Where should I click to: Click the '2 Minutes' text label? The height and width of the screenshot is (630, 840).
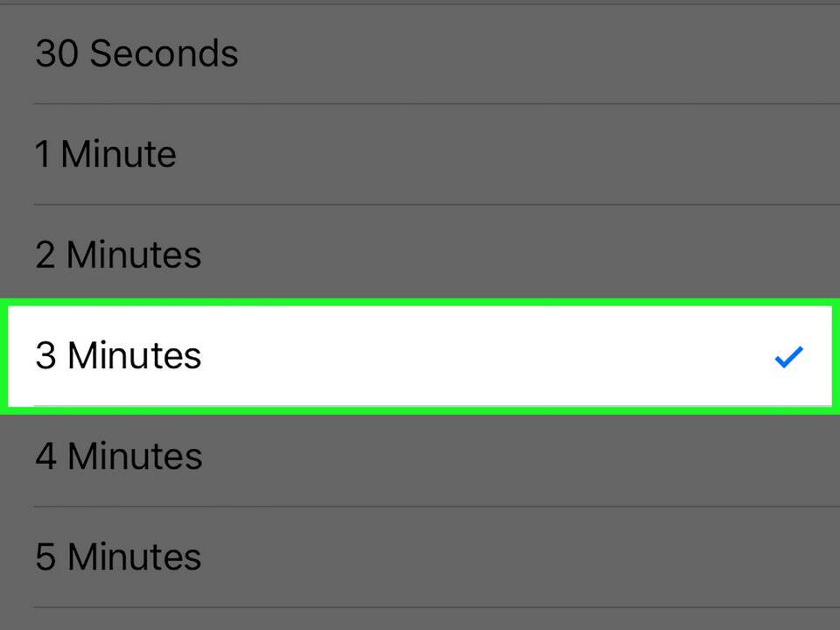click(118, 255)
